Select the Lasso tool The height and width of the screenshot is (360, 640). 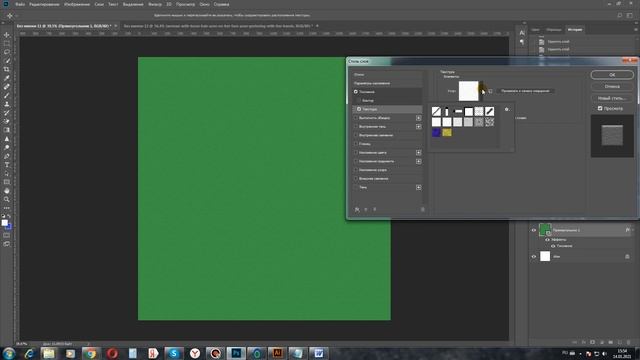pos(7,52)
